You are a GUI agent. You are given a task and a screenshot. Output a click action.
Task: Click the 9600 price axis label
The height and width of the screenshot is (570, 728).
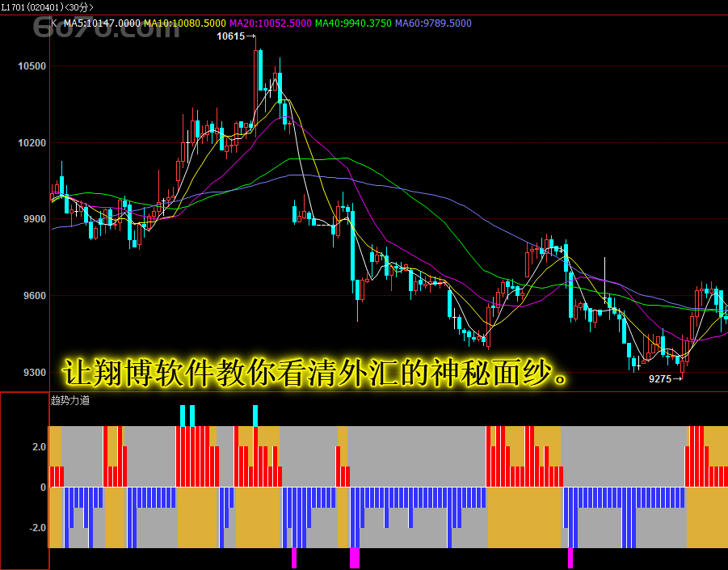(35, 295)
